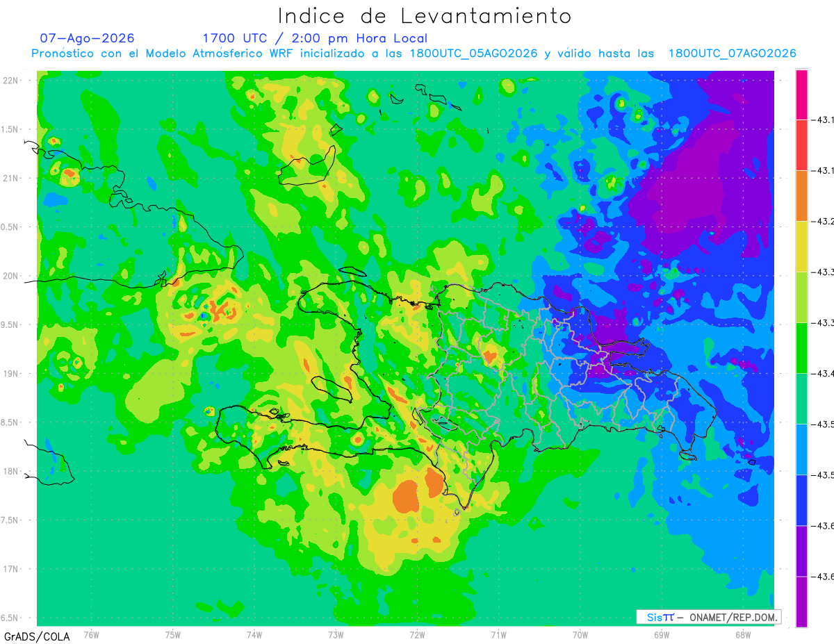
Task: Click the date label "07-Ago-2026"
Action: pos(88,38)
